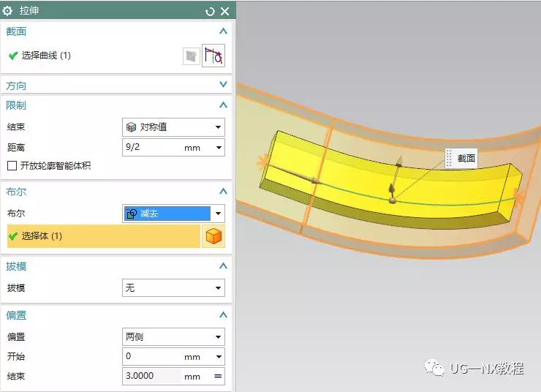Open the 两侧 offset type dropdown
The height and width of the screenshot is (392, 541).
tap(173, 337)
